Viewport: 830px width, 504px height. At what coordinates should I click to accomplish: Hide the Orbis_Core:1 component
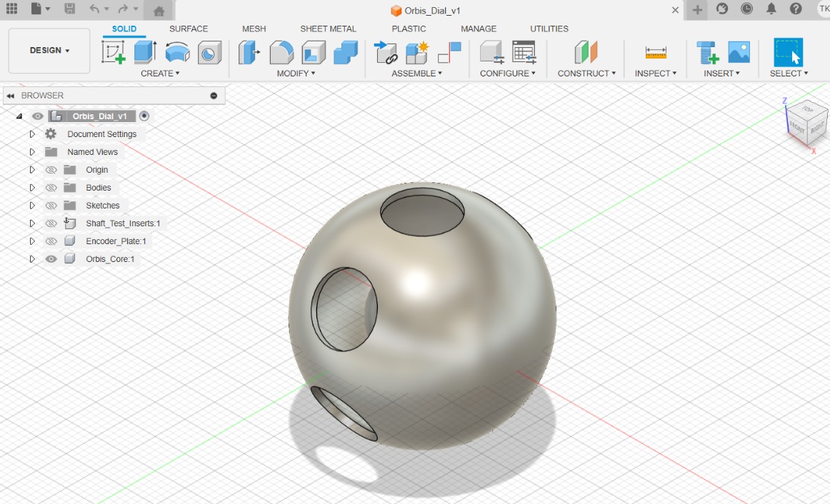tap(51, 259)
